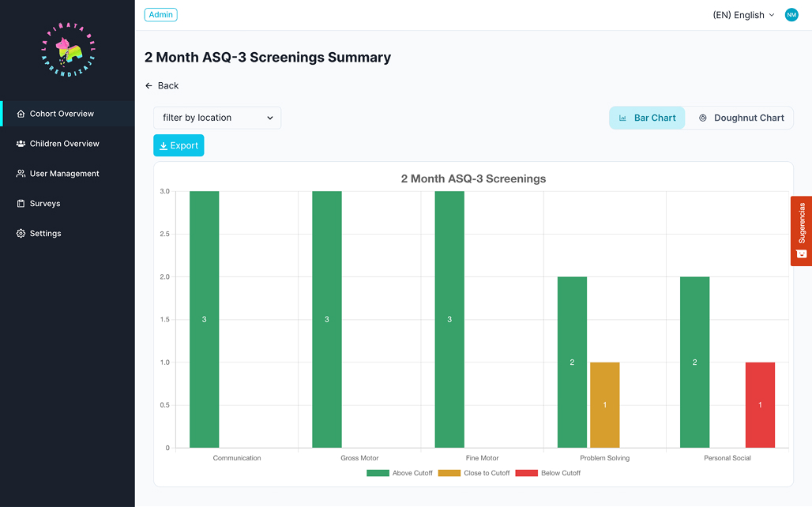Click the red Below Cutoff legend swatch
This screenshot has height=507, width=812.
tap(526, 473)
